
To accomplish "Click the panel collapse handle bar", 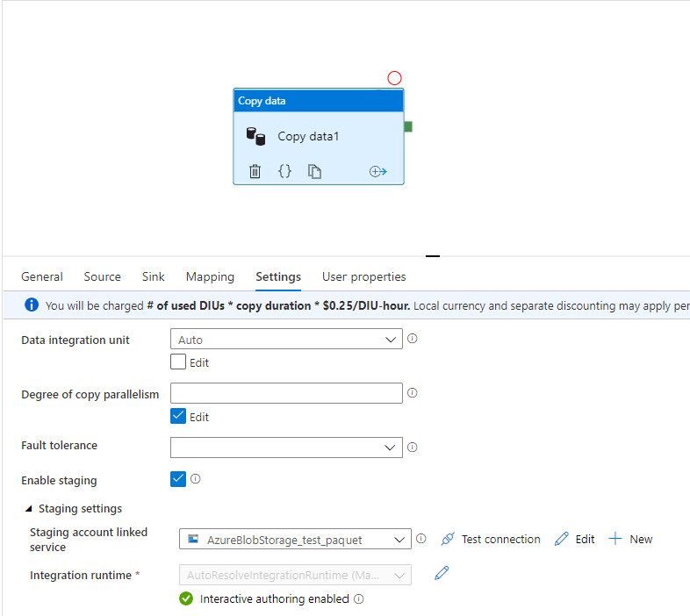I will [433, 255].
